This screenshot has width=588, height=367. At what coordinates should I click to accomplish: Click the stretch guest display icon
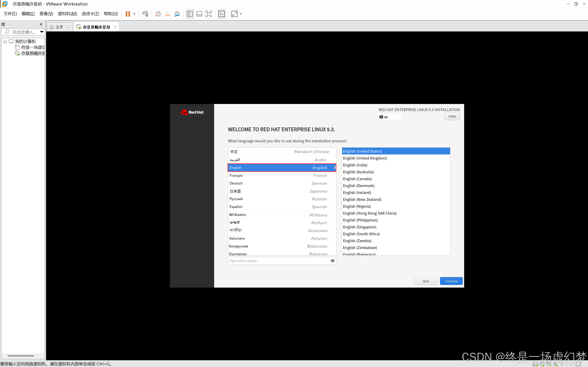234,14
